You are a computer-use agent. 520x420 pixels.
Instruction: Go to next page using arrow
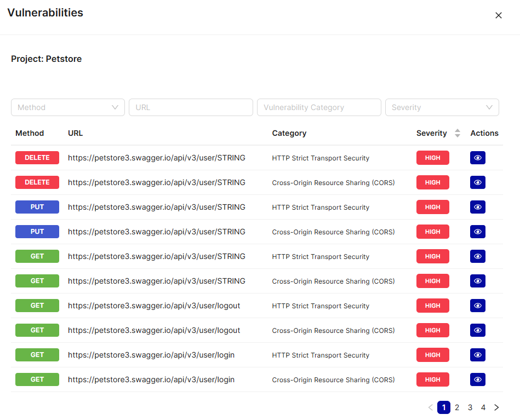[x=496, y=407]
